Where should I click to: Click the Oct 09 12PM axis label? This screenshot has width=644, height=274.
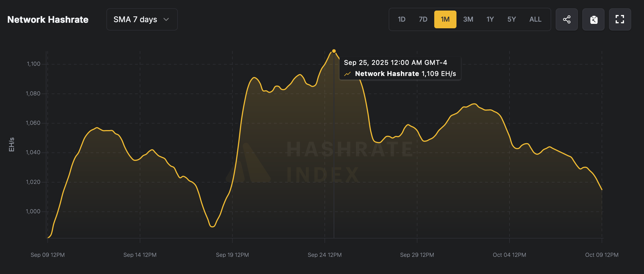click(602, 255)
